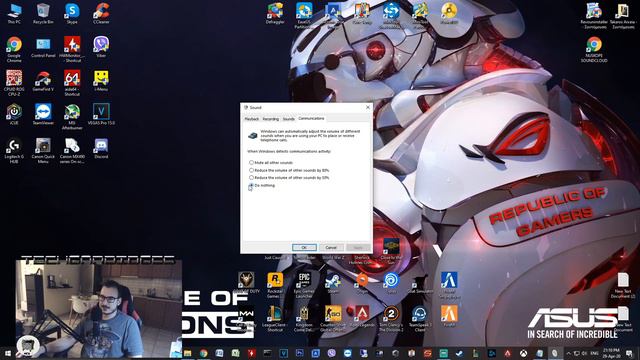
Task: Open Logitech G HUB icon
Action: click(x=14, y=151)
